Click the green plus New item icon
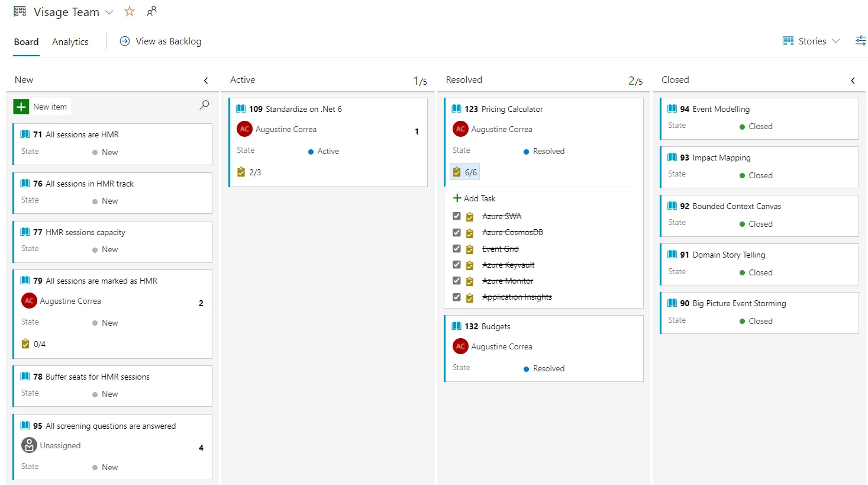Image resolution: width=868 pixels, height=485 pixels. point(21,107)
